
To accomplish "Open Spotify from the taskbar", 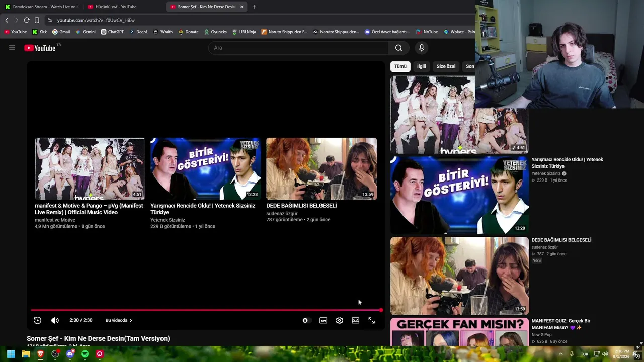I will point(85,354).
